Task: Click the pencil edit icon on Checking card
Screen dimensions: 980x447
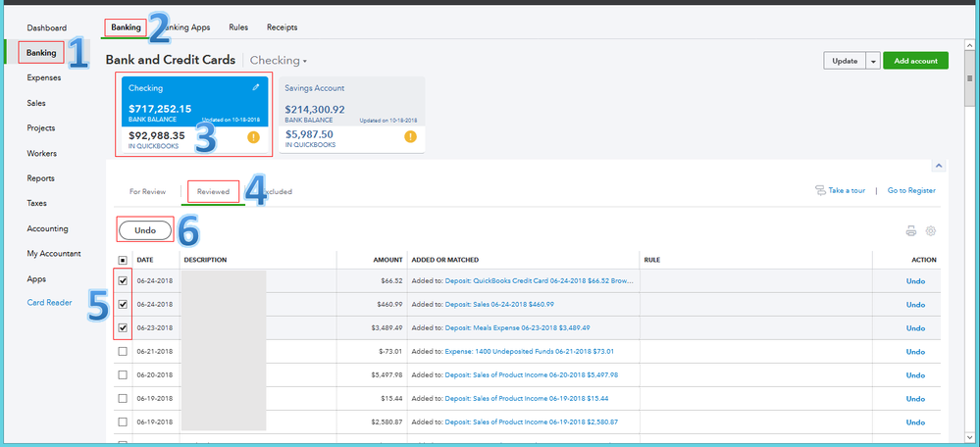Action: (256, 87)
